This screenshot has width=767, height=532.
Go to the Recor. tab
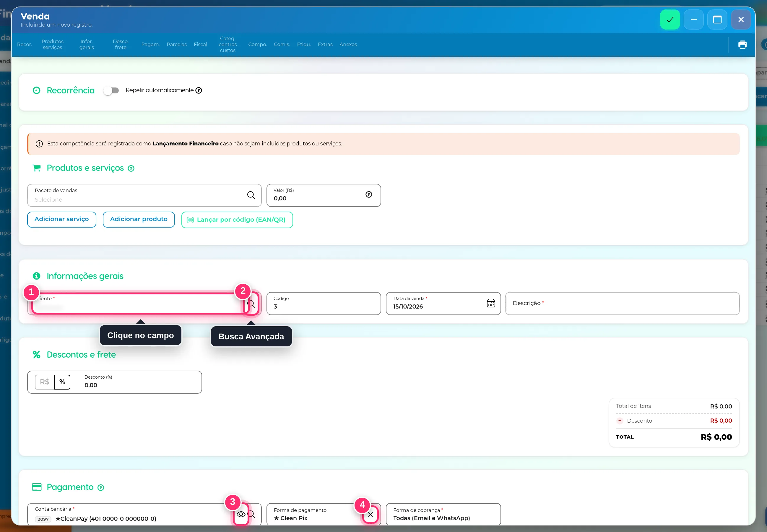[24, 44]
